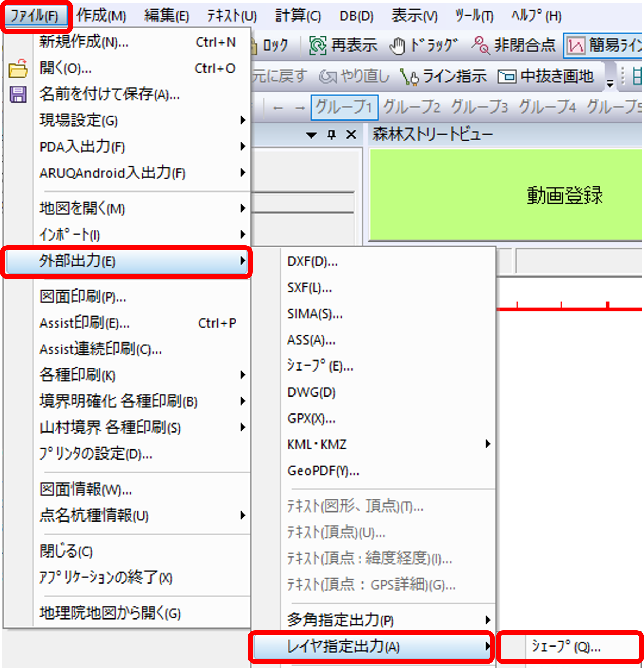The image size is (644, 668).
Task: Close the left docked panel
Action: (351, 134)
